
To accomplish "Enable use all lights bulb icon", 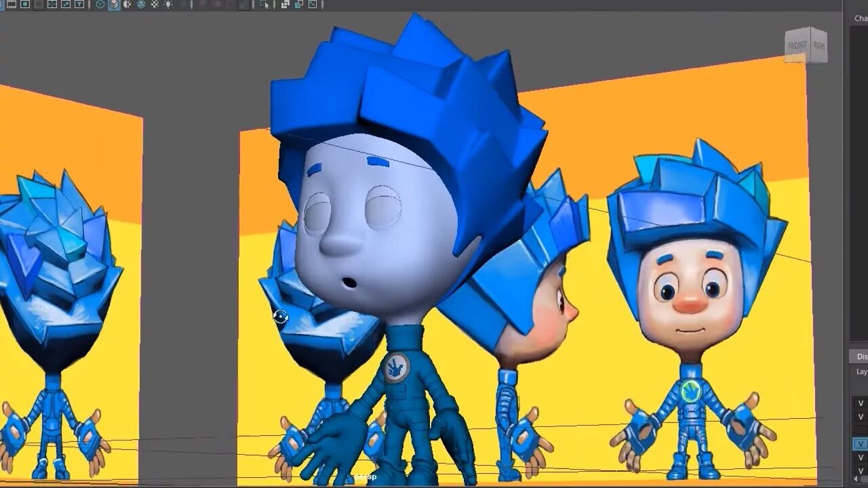I will point(168,4).
